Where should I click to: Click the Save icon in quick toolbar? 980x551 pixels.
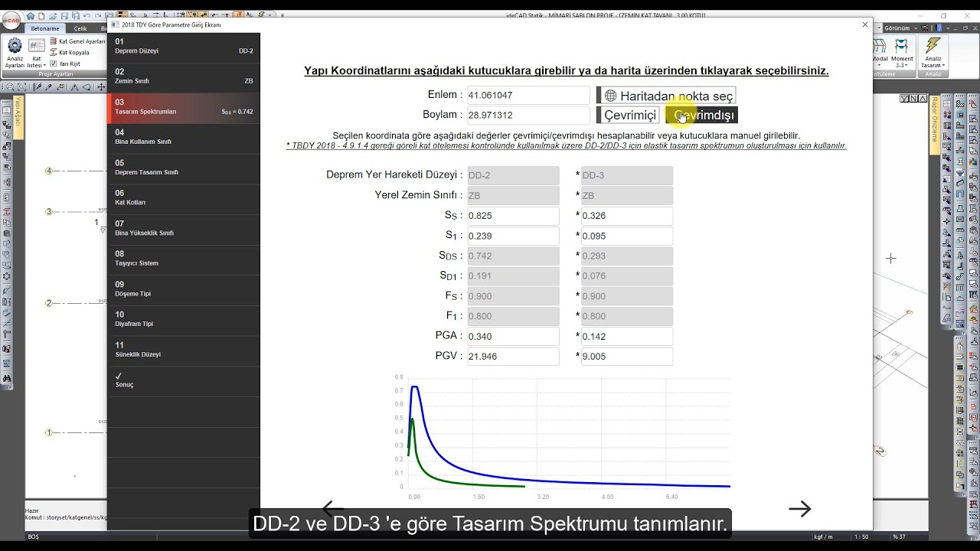65,15
